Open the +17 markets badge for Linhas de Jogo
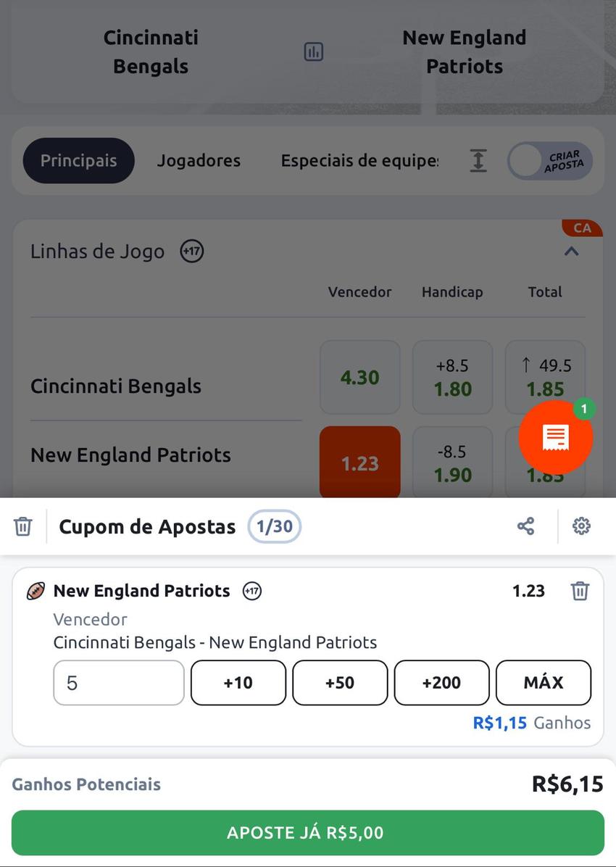Image resolution: width=616 pixels, height=867 pixels. click(x=191, y=252)
